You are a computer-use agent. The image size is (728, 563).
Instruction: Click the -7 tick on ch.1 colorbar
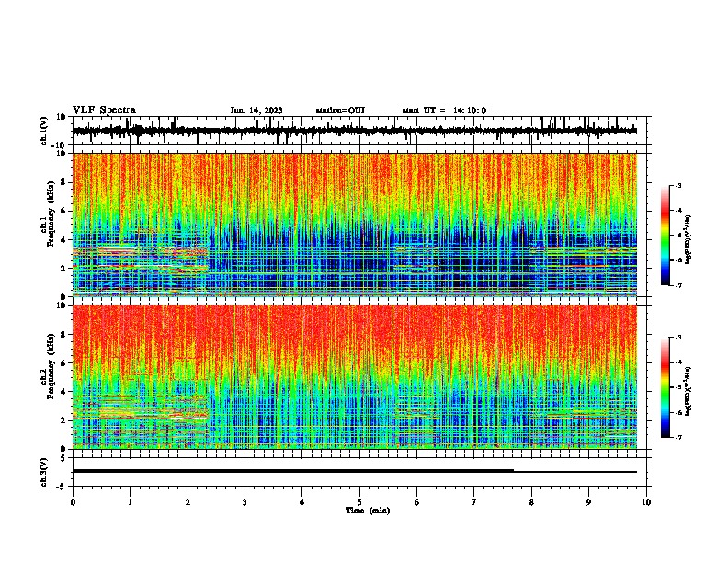677,285
